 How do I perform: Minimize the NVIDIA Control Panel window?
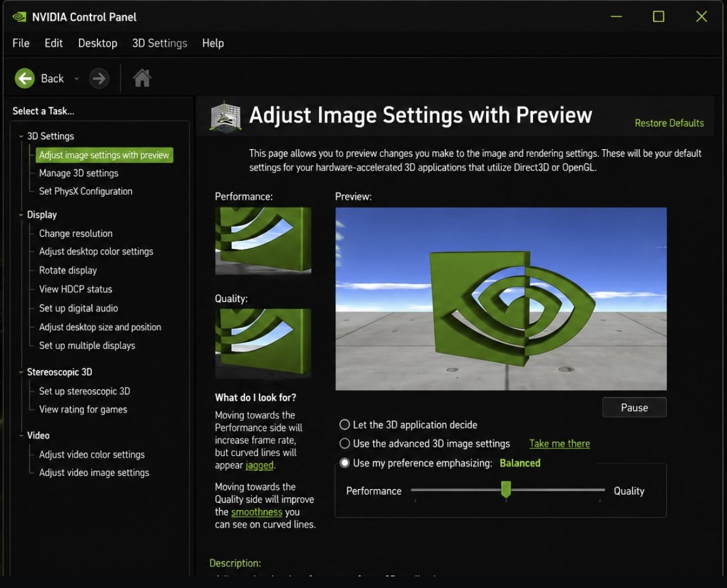(x=616, y=17)
